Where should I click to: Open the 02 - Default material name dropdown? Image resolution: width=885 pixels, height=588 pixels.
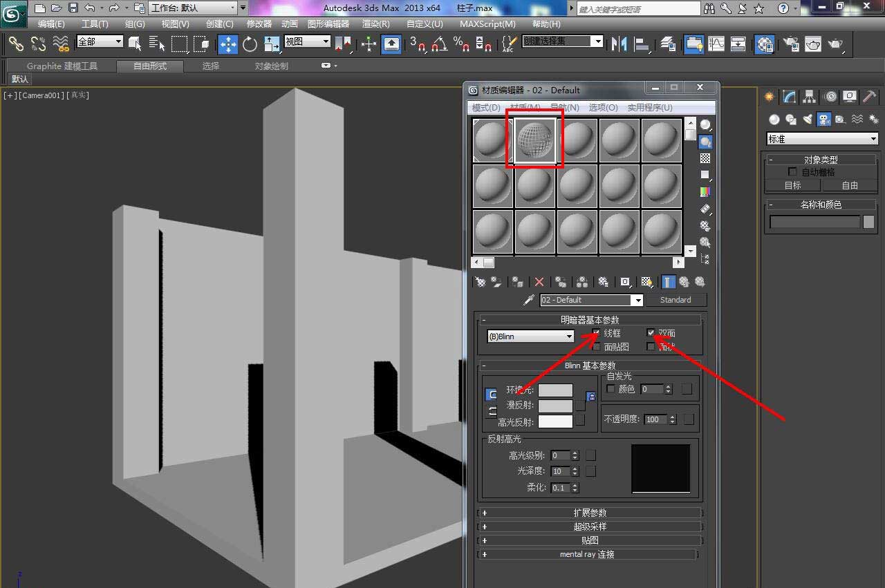coord(637,300)
